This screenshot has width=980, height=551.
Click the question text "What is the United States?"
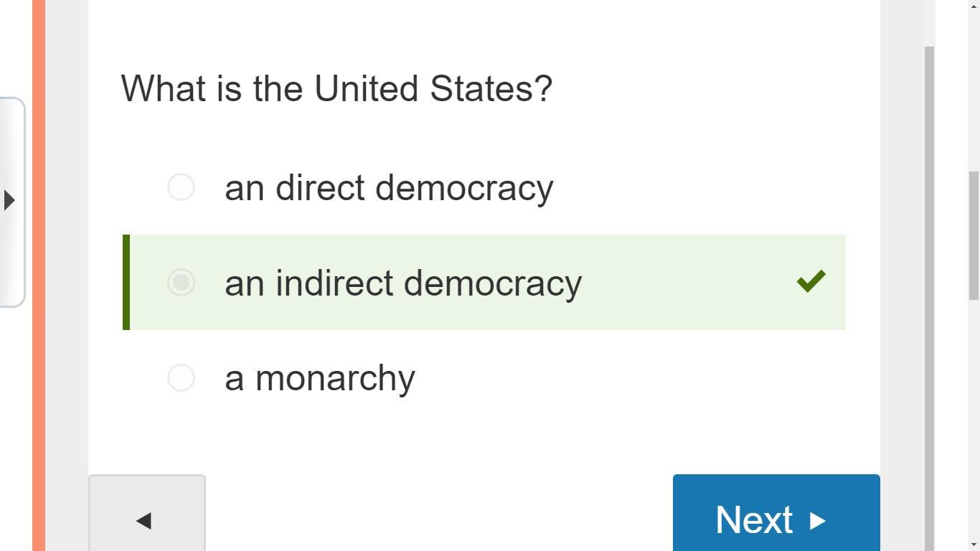click(x=336, y=89)
